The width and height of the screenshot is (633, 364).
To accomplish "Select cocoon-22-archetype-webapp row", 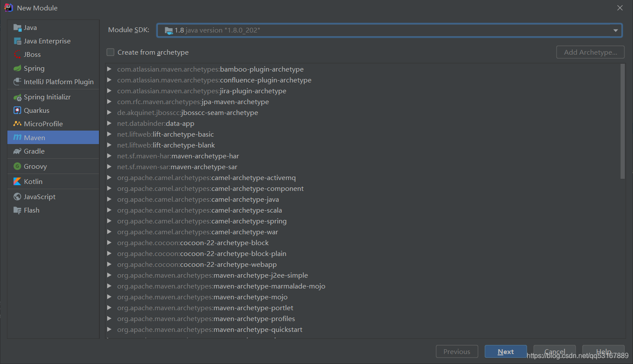I will click(363, 265).
